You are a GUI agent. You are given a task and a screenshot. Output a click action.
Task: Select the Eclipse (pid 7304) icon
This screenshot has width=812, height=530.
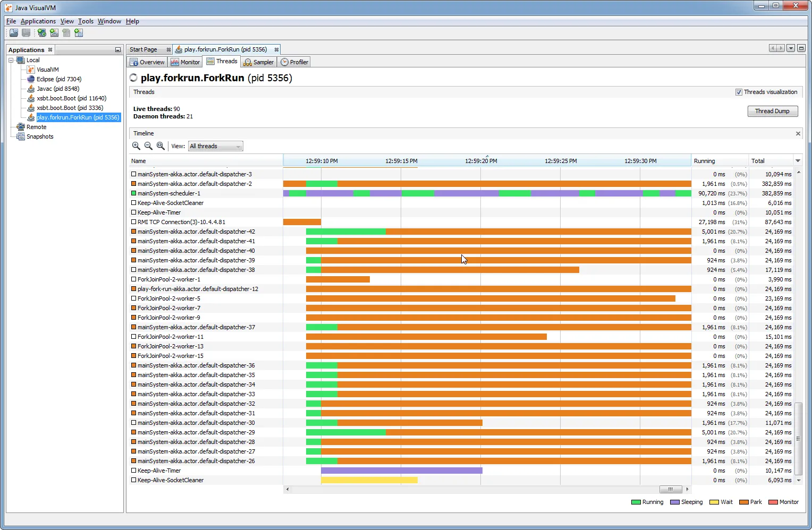(x=31, y=79)
